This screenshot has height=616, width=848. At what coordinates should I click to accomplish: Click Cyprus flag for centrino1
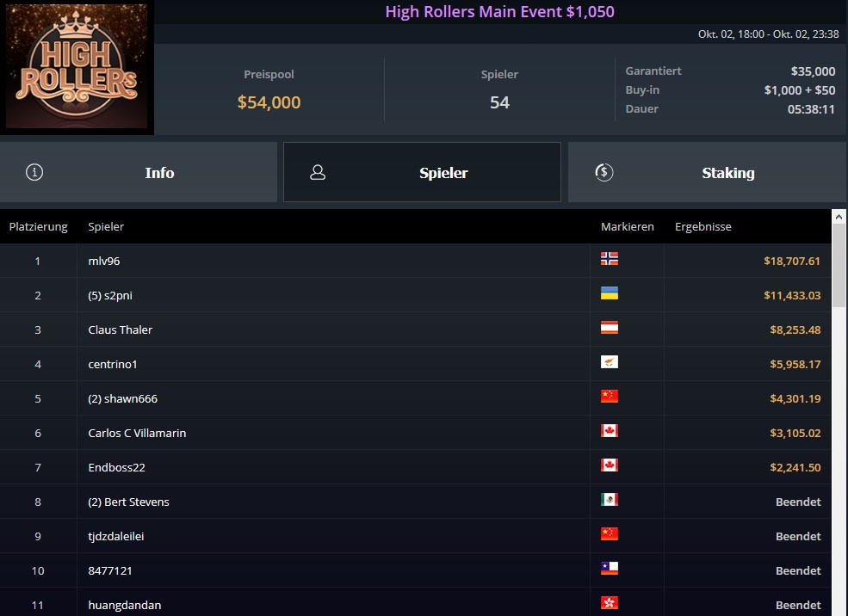click(610, 362)
